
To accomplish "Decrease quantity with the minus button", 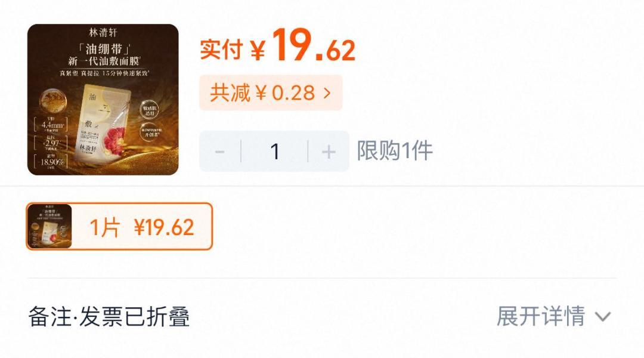I will 219,152.
